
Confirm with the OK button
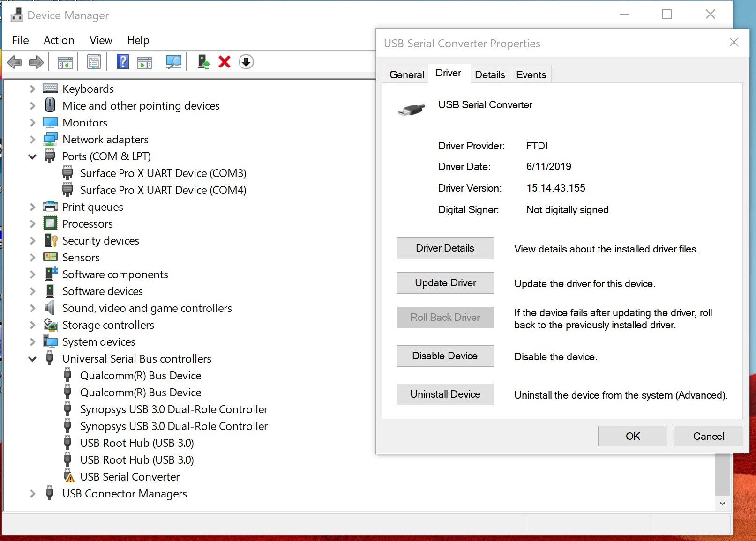[x=632, y=436]
